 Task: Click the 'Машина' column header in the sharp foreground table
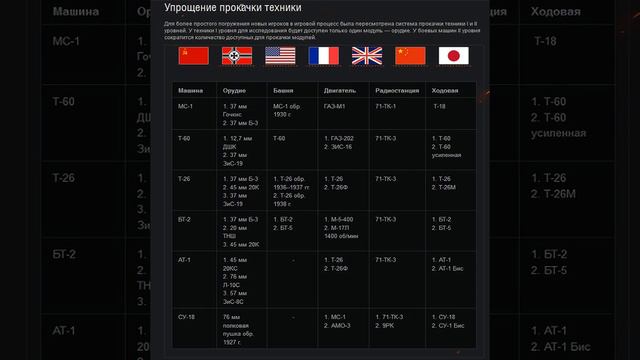click(190, 91)
